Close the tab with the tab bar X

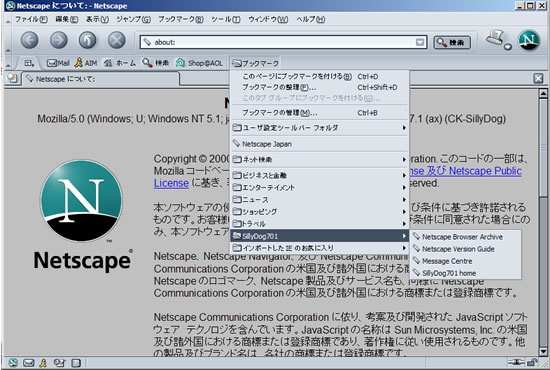click(x=538, y=78)
